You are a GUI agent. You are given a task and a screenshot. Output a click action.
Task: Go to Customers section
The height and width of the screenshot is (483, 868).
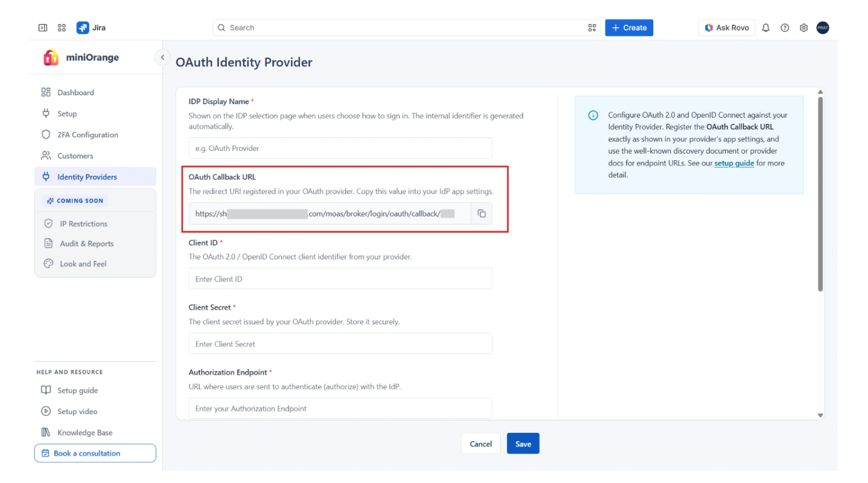95,156
